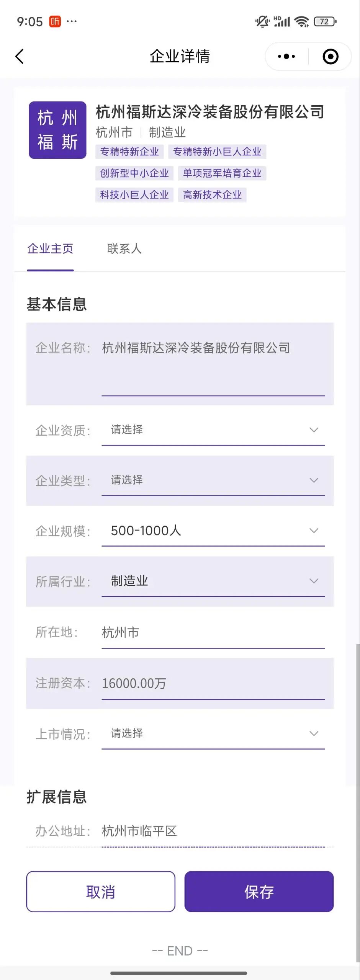Tap the red 听 app status icon
360x980 pixels.
click(x=55, y=21)
